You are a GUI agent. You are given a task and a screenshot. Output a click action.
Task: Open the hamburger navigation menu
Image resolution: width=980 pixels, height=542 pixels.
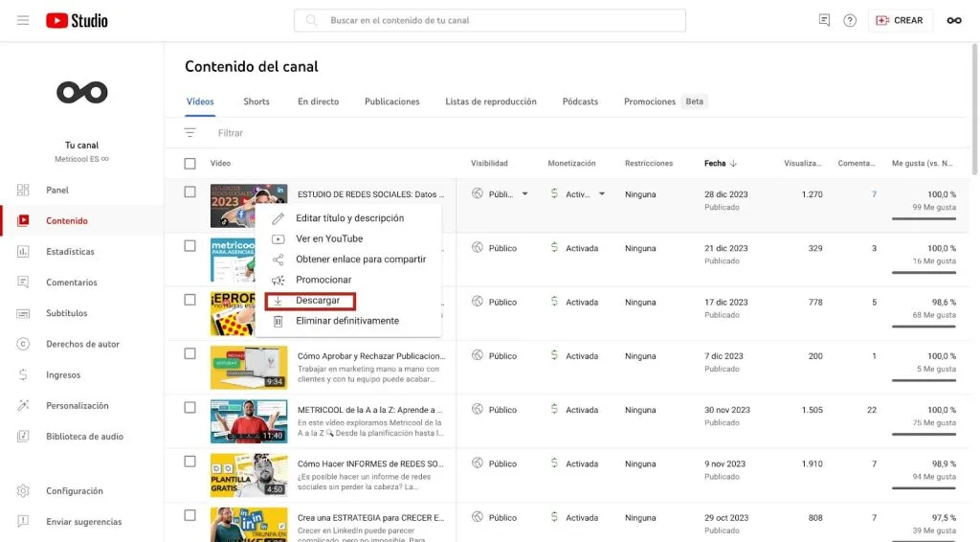point(23,20)
